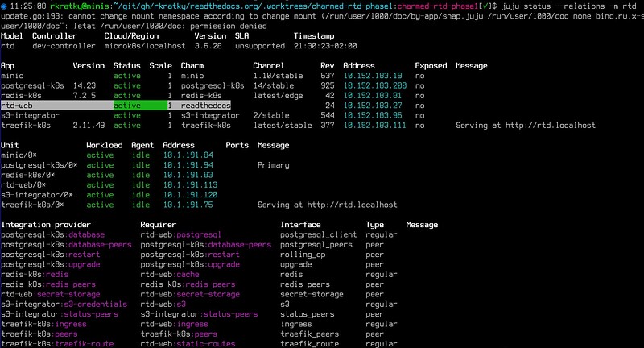
Task: Click the readthedocs charm name
Action: [x=206, y=106]
